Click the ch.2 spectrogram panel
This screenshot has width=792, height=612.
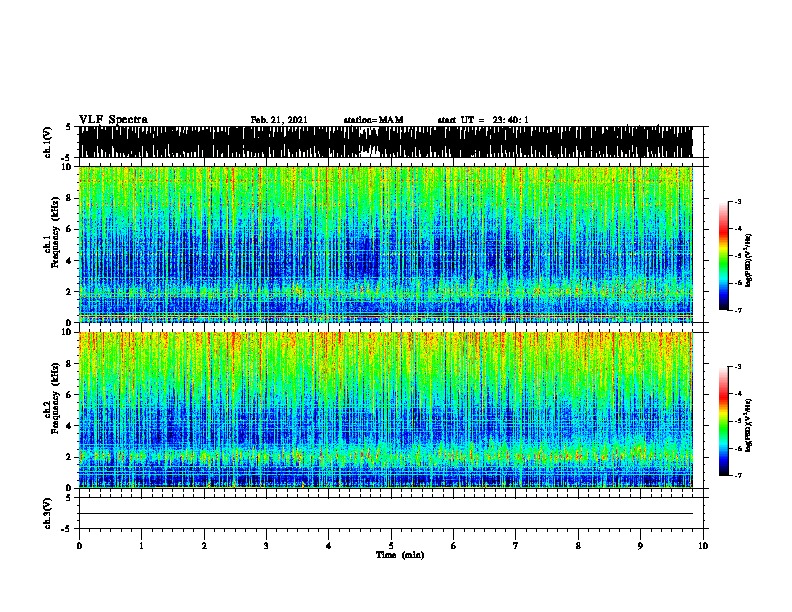[x=385, y=410]
